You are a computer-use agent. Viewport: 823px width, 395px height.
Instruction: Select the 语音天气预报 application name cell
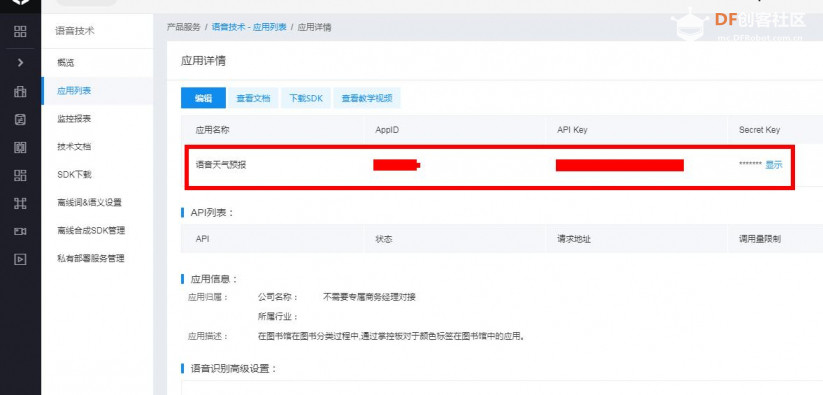click(x=221, y=165)
